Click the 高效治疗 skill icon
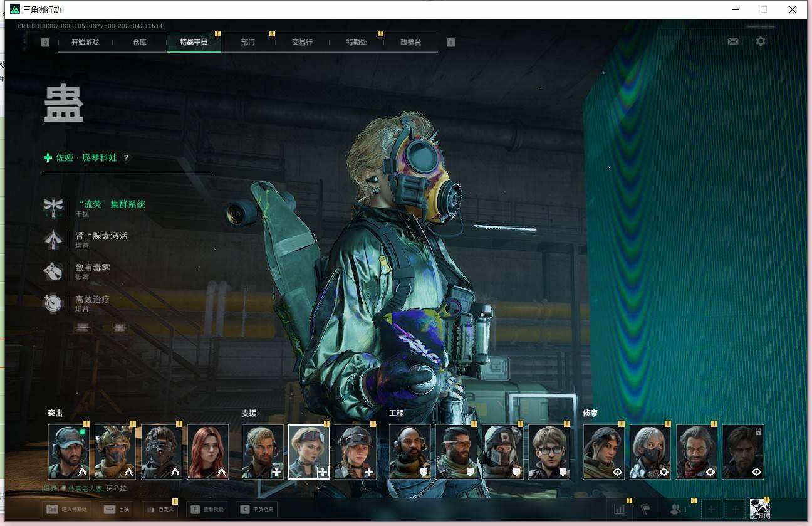 (53, 303)
